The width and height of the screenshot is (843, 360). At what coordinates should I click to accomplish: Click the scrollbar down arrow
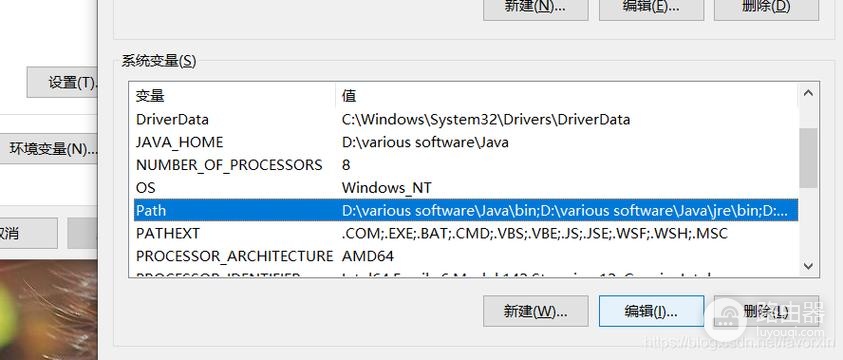808,266
